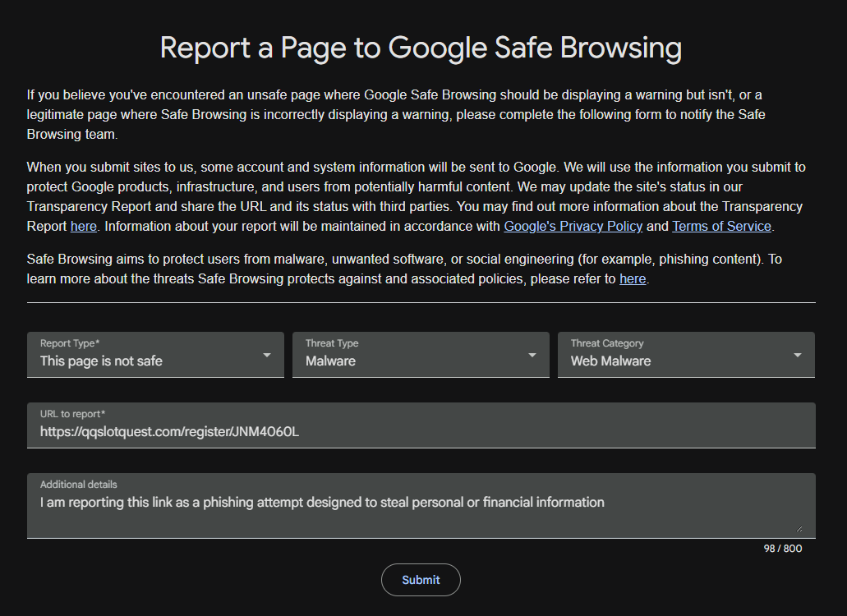This screenshot has height=616, width=847.
Task: Click the 'Additional details' label
Action: point(78,485)
